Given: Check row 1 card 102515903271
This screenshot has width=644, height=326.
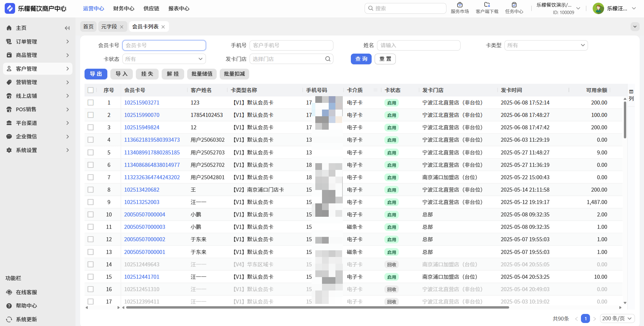Looking at the screenshot, I should click(x=91, y=103).
